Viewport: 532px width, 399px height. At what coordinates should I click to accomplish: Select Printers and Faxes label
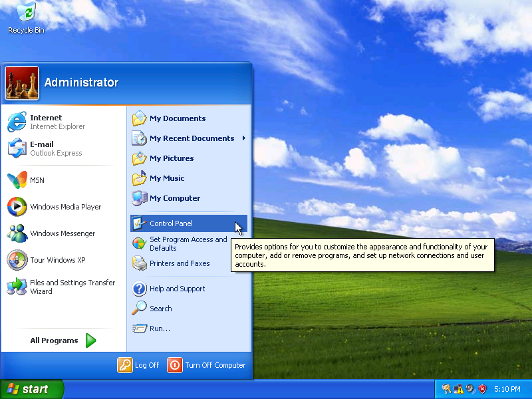tap(180, 263)
